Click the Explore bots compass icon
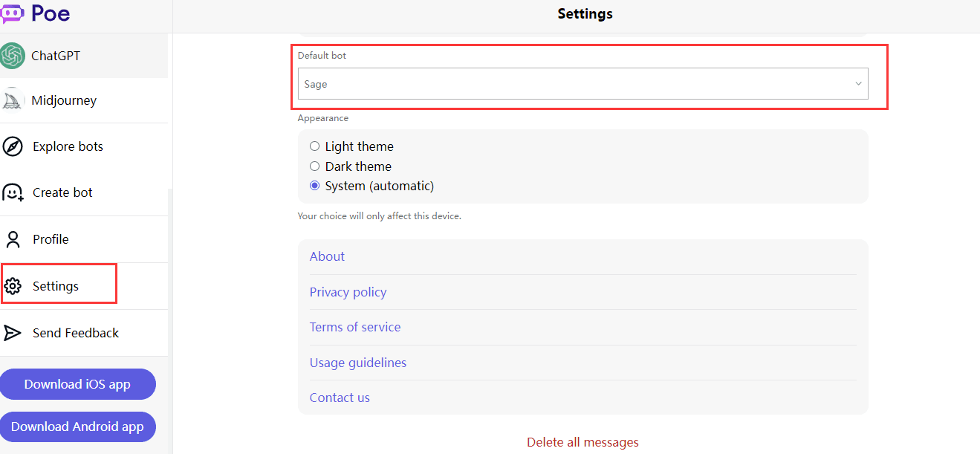The width and height of the screenshot is (980, 454). [x=13, y=146]
